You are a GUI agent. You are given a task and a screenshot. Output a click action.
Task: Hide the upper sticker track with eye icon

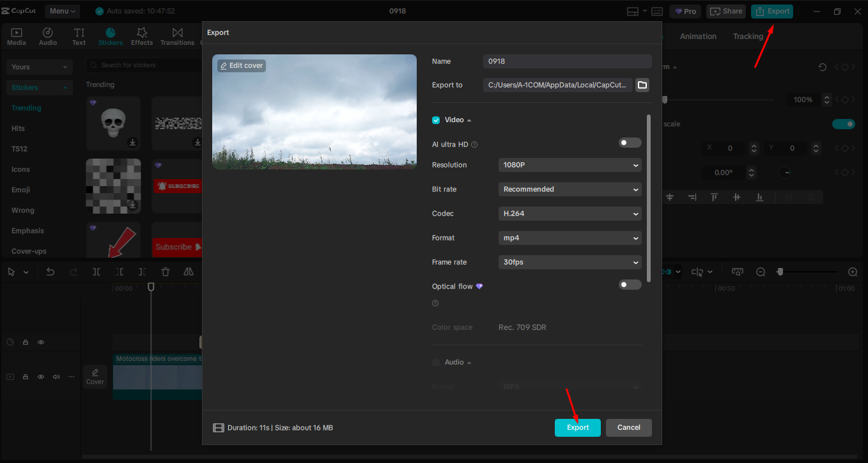click(x=41, y=342)
